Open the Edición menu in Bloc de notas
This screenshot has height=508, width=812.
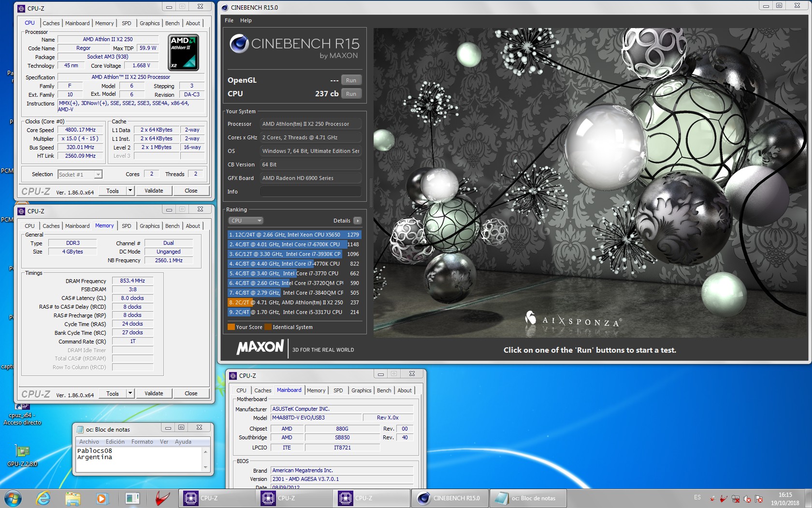click(115, 442)
